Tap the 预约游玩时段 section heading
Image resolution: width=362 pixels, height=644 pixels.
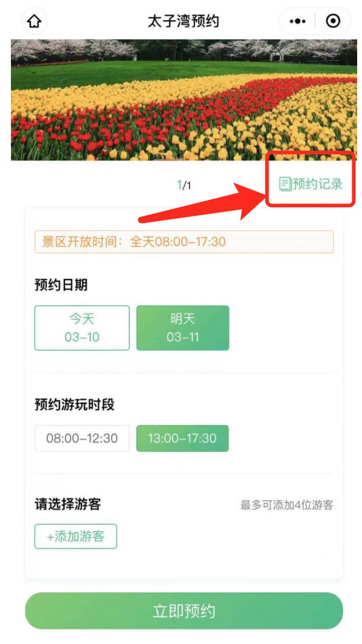click(x=74, y=405)
